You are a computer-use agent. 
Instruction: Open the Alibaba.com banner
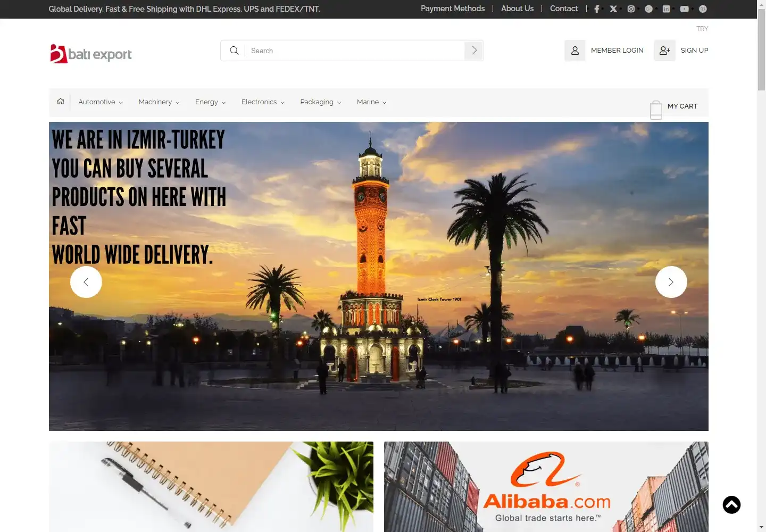point(546,487)
